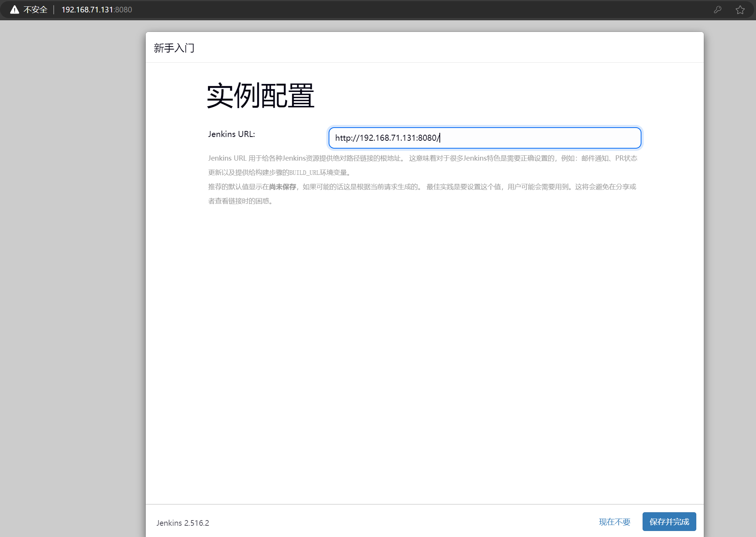
Task: Focus the Jenkins URL input field
Action: click(x=484, y=138)
